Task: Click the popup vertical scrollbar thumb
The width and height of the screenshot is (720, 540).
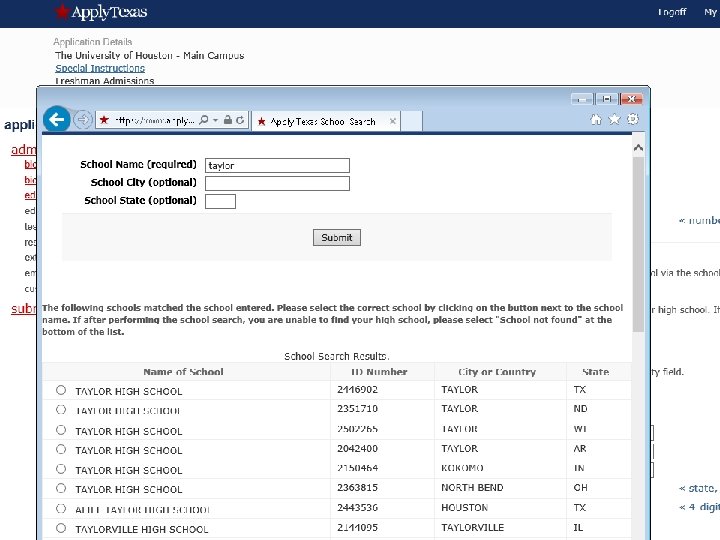Action: (638, 244)
